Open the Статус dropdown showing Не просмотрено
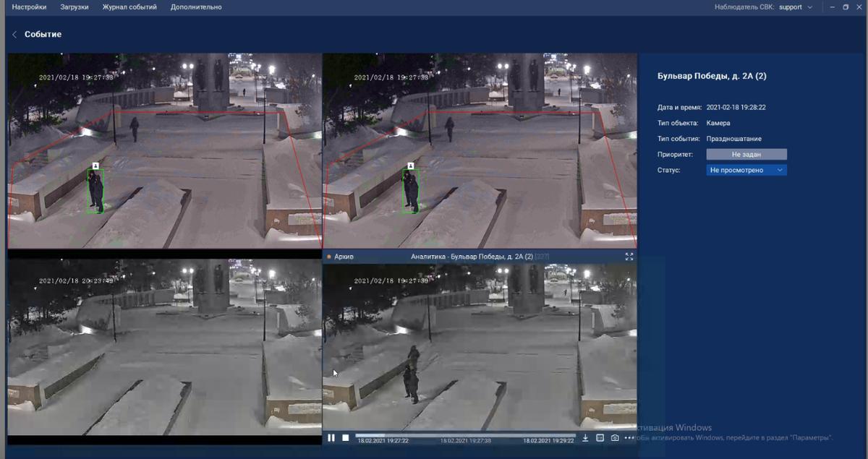 (x=746, y=170)
